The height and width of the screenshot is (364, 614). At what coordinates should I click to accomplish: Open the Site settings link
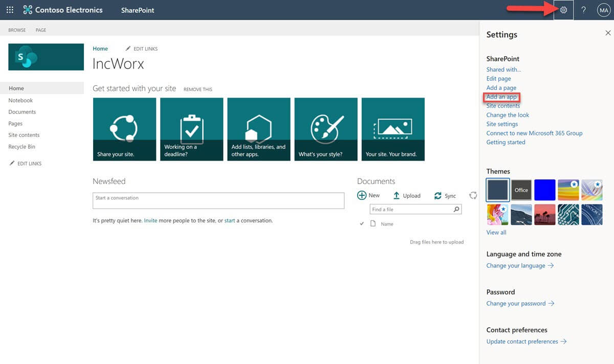pos(502,124)
